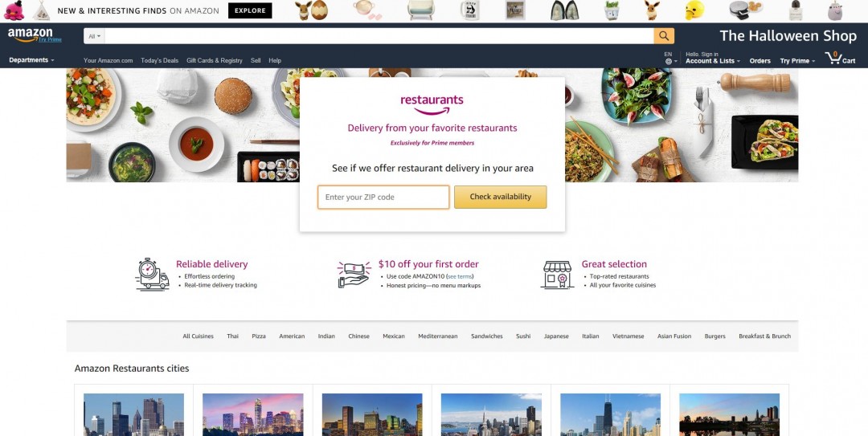Open the All search category dropdown

pos(94,36)
